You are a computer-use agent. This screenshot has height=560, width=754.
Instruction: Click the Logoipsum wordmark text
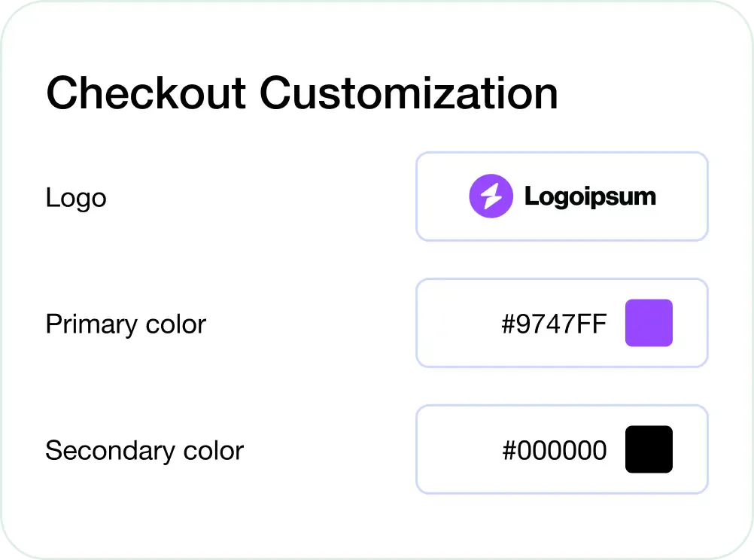(590, 196)
